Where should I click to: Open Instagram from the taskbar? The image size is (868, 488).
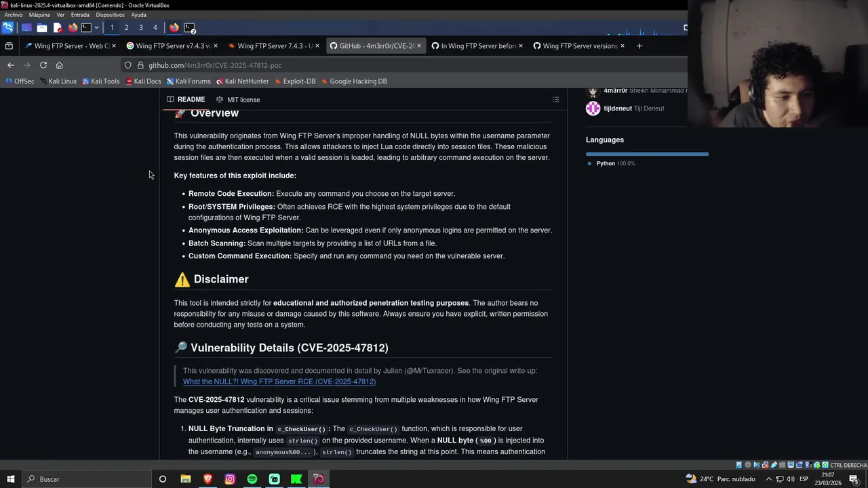230,479
